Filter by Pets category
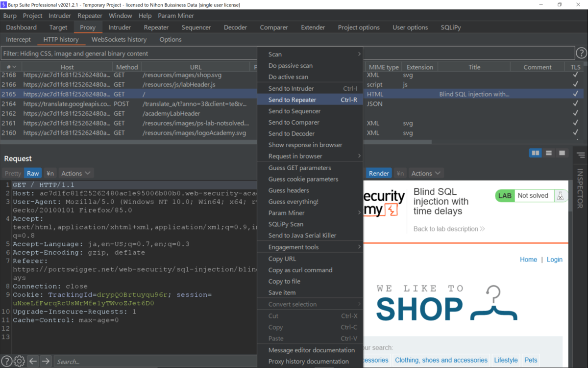The height and width of the screenshot is (368, 588). 531,360
